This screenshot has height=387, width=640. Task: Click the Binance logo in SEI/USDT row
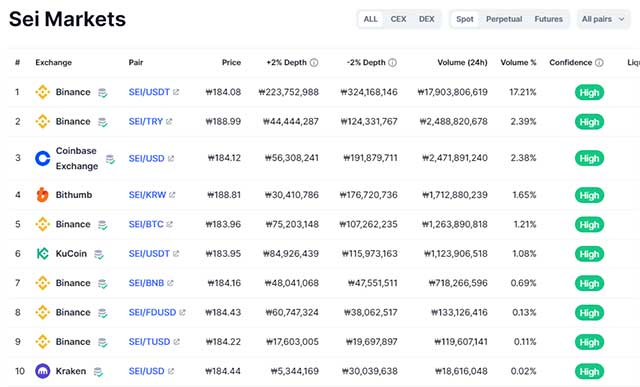point(42,92)
